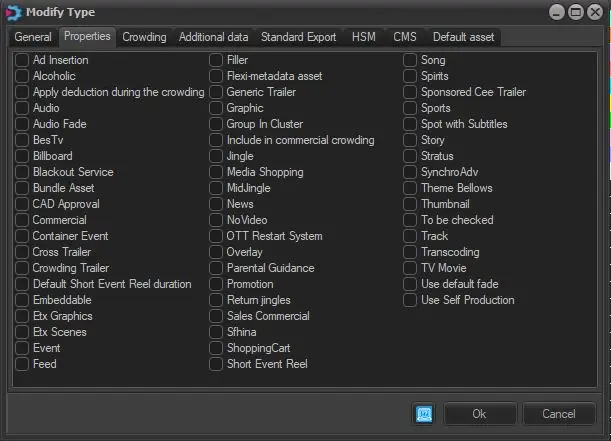Click the Cancel button
The width and height of the screenshot is (611, 441).
[558, 413]
